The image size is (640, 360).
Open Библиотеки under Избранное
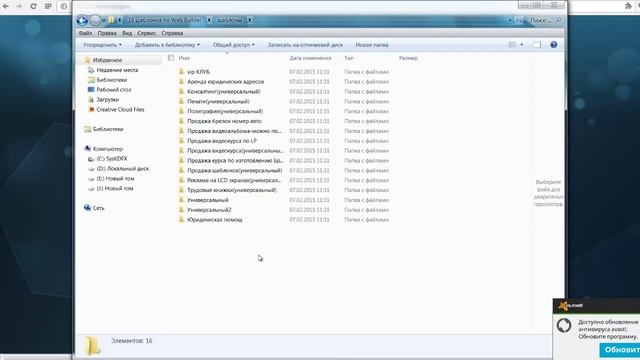108,80
